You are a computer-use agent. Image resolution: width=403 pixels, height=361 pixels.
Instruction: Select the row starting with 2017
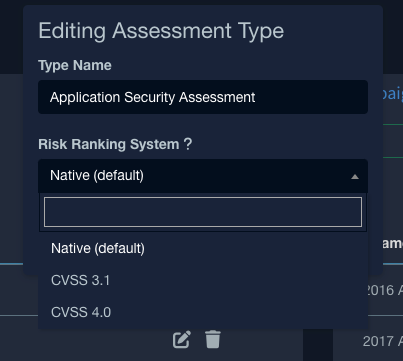[383, 341]
